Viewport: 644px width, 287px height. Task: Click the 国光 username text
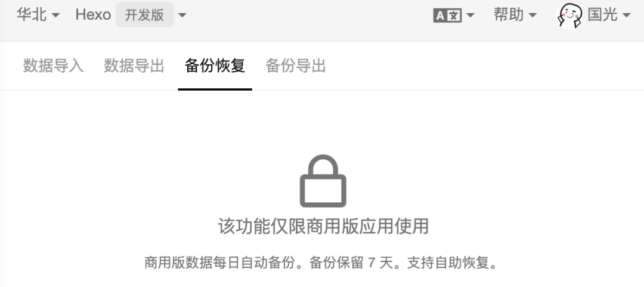click(602, 15)
